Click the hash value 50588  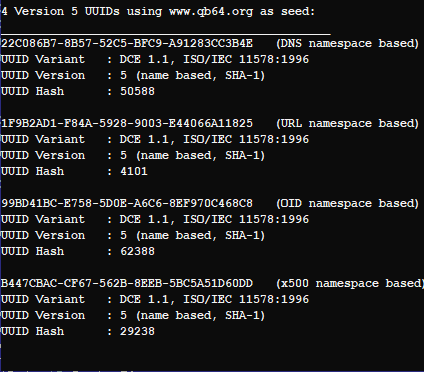[x=137, y=91]
